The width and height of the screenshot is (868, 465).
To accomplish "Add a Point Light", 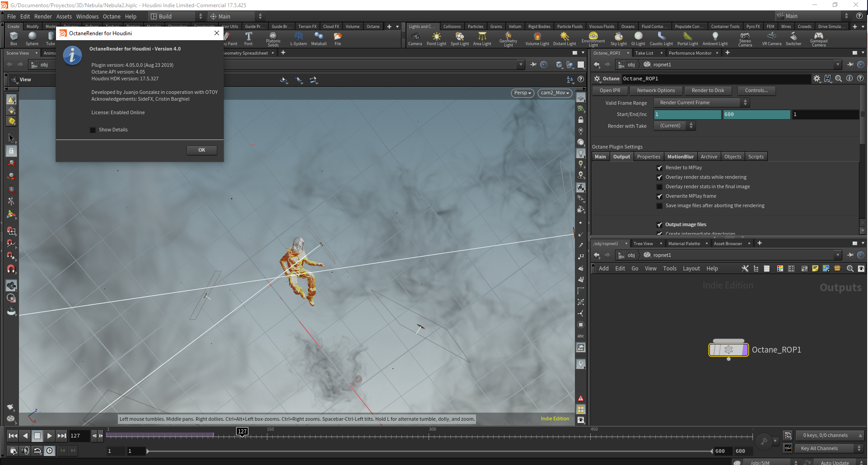I will (436, 38).
